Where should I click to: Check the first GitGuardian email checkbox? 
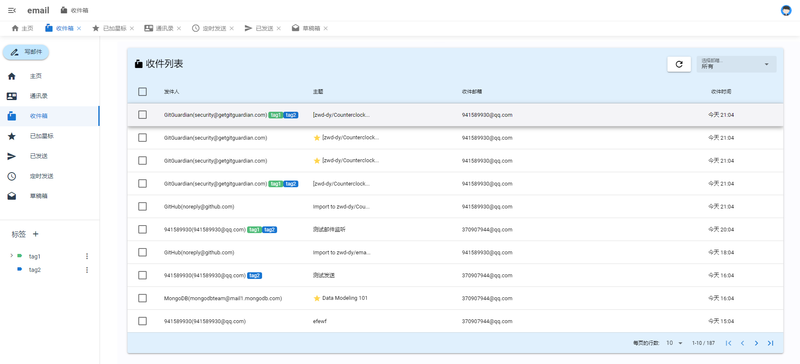coord(142,115)
